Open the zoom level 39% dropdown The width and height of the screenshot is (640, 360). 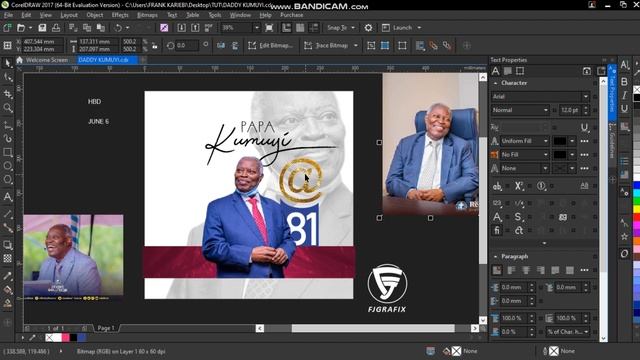(x=257, y=28)
